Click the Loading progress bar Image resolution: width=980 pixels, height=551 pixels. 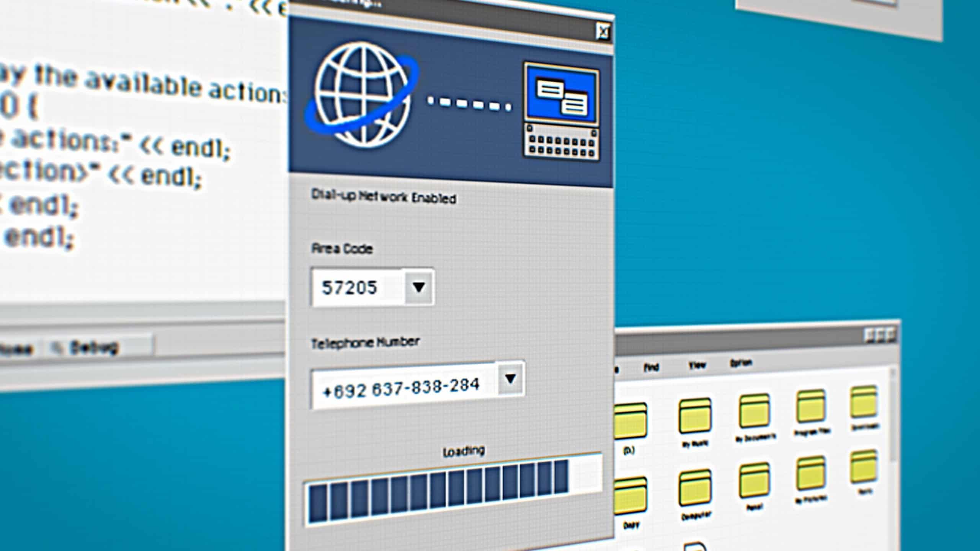coord(454,490)
